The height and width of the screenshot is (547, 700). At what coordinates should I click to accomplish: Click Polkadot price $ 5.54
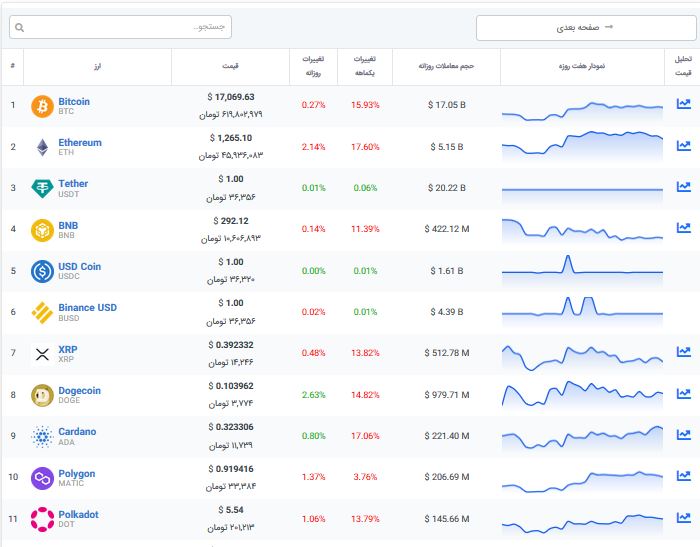[x=230, y=510]
